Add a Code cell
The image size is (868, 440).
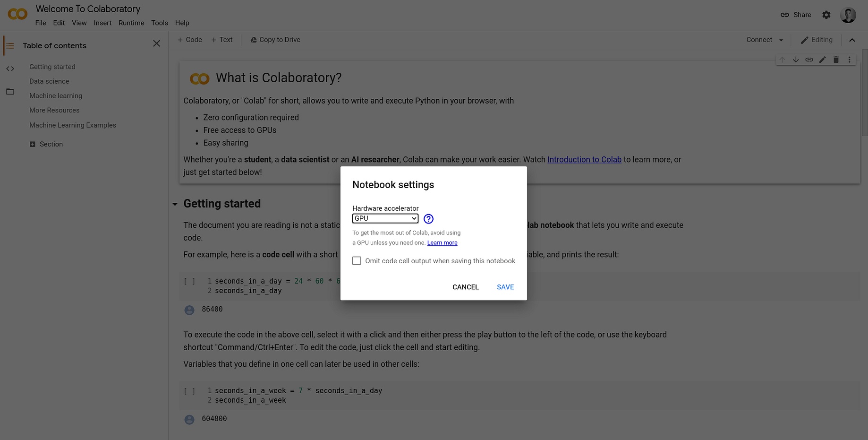pyautogui.click(x=189, y=40)
